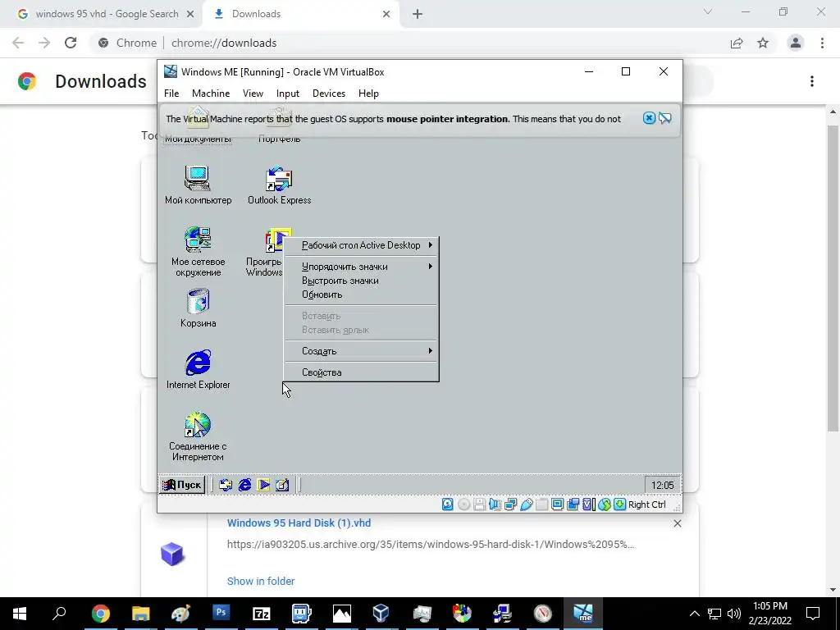Open host volume control tray icon
Screen dimensions: 840x630
point(734,614)
